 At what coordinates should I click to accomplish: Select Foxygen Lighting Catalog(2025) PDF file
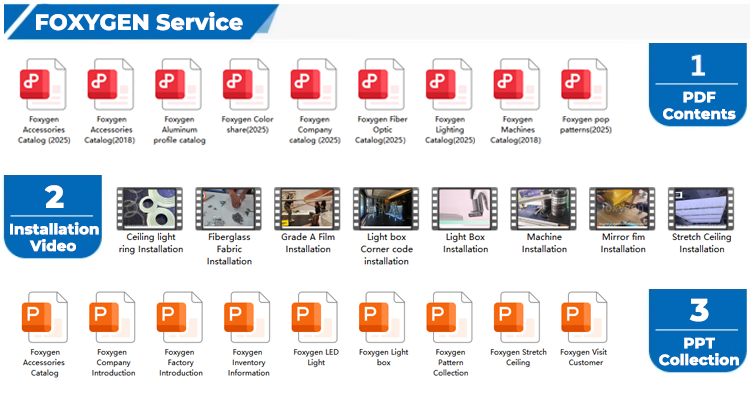(x=450, y=84)
